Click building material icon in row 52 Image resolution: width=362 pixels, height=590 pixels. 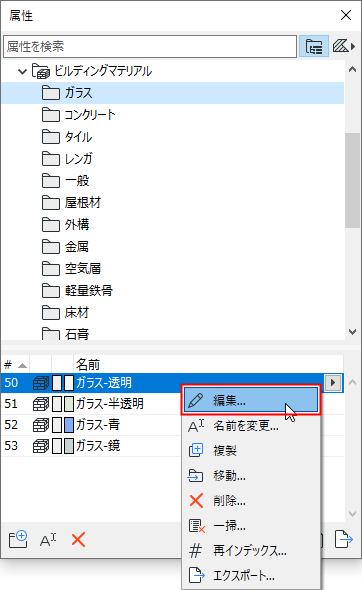(x=41, y=425)
